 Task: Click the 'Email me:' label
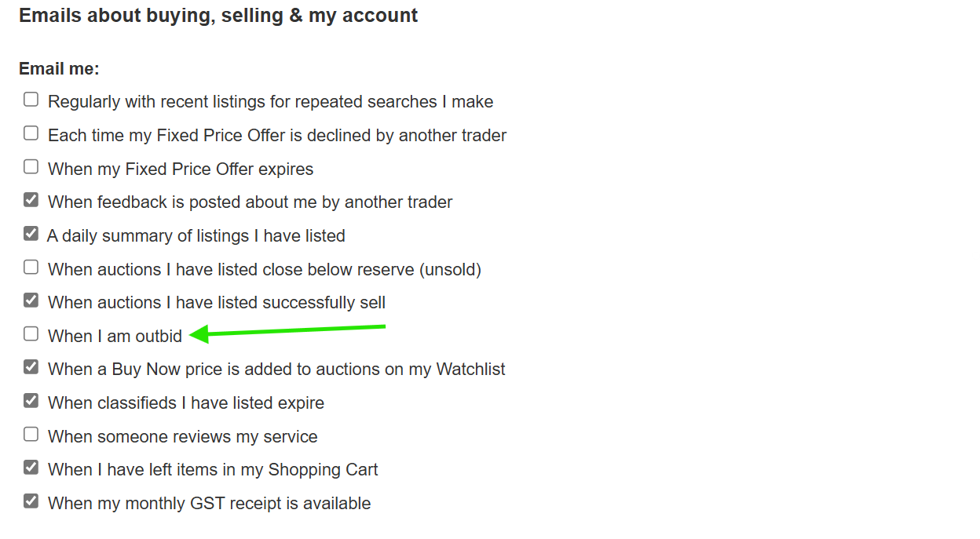[59, 69]
